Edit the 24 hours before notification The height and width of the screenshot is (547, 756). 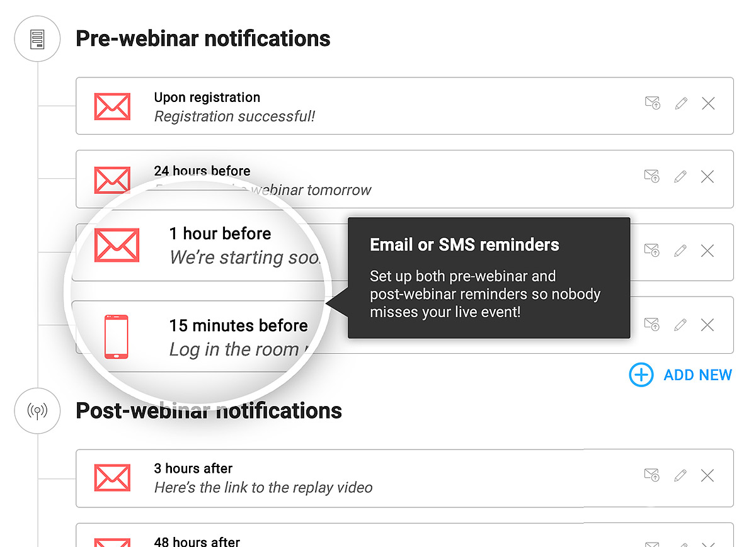pos(680,177)
